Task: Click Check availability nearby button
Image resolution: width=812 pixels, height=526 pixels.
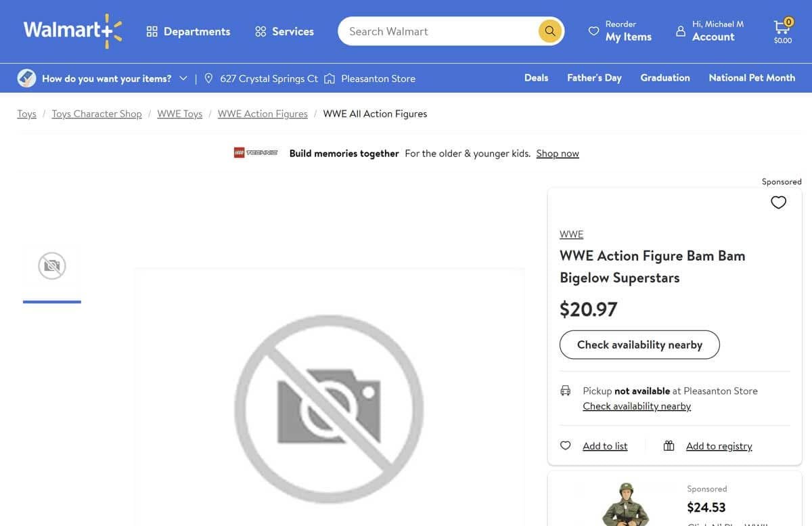Action: coord(639,345)
